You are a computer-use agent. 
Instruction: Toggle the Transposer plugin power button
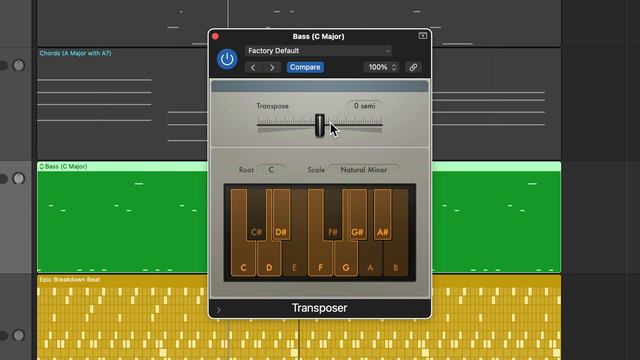227,59
